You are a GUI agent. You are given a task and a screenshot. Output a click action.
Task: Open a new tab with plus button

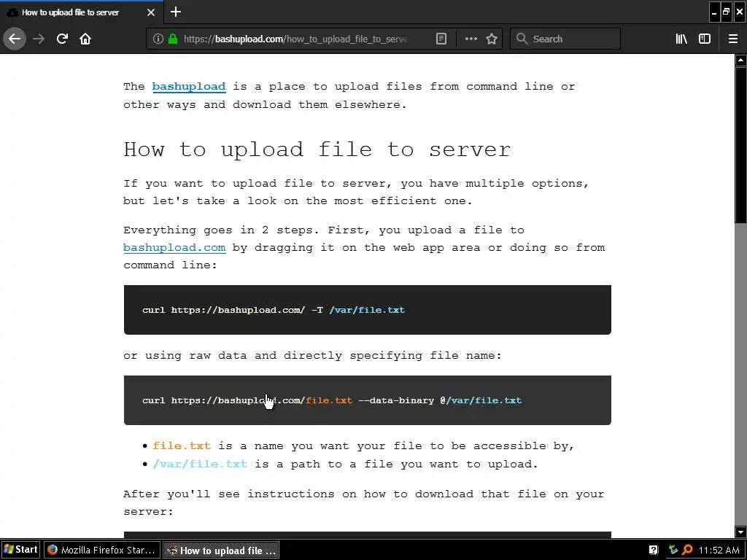[176, 12]
